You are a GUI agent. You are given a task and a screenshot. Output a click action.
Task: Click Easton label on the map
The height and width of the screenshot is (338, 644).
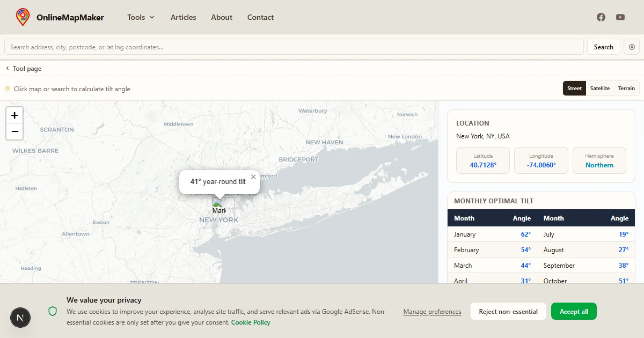[x=101, y=222]
